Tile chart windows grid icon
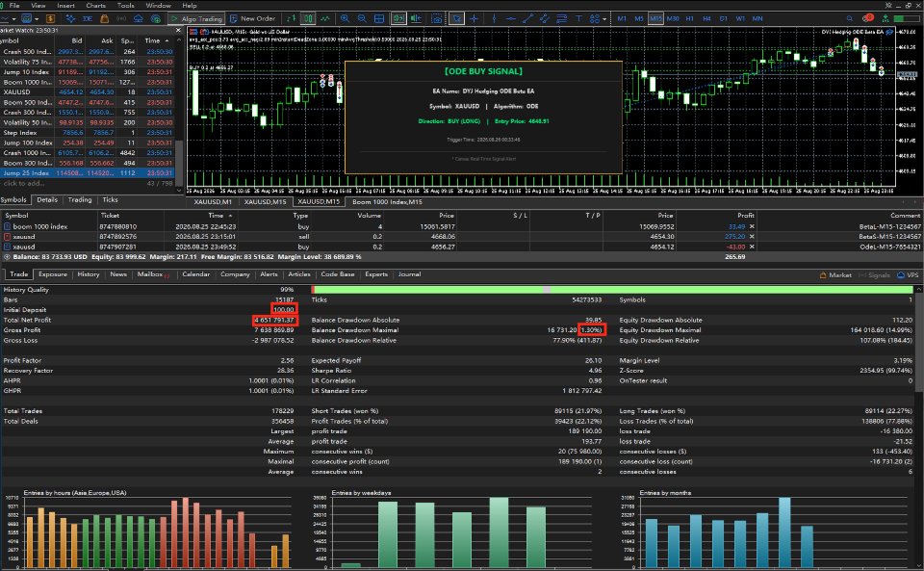 (379, 19)
